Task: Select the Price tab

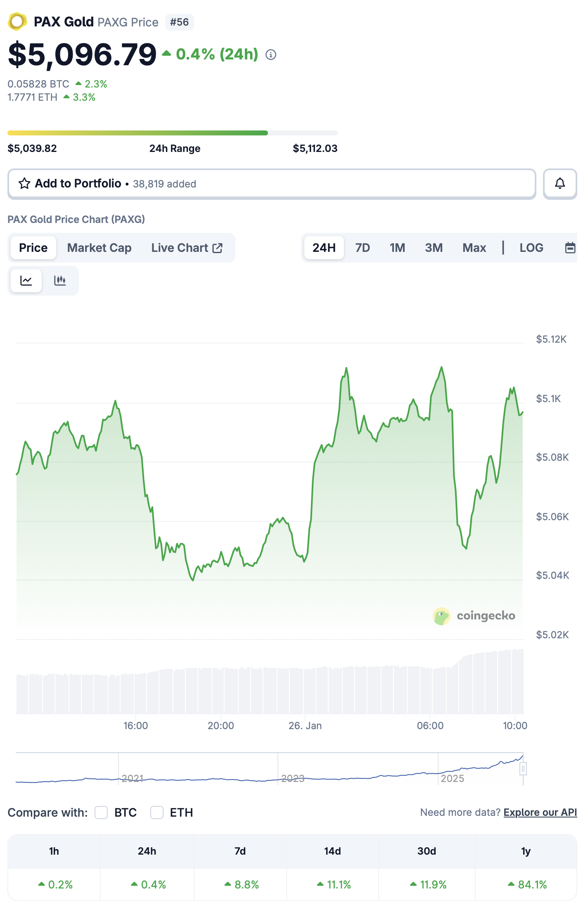Action: 33,248
